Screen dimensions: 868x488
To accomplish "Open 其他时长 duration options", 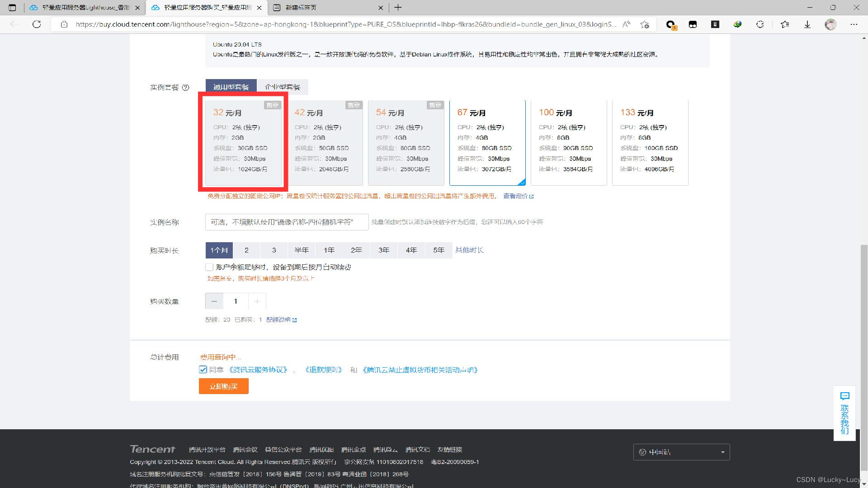I will [x=469, y=250].
